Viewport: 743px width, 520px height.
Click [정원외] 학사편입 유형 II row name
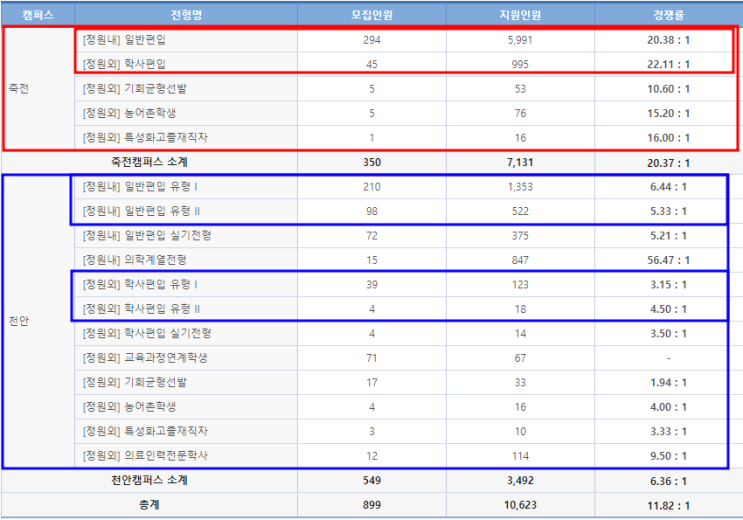coord(141,309)
